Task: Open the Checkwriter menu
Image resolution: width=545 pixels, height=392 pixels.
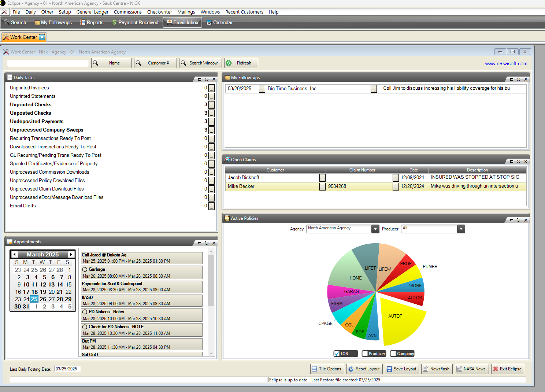Action: pos(159,12)
